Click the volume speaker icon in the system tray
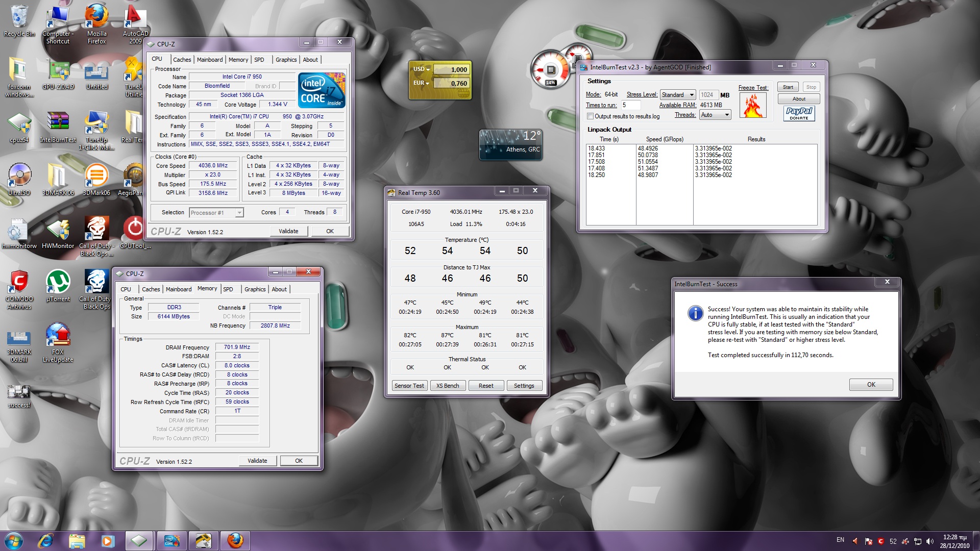The width and height of the screenshot is (980, 551). (930, 541)
